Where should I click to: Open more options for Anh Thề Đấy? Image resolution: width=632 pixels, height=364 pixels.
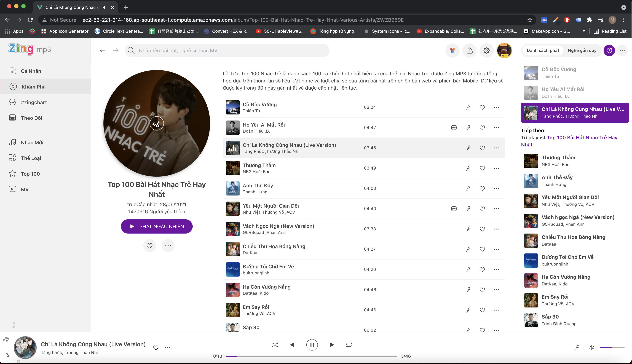click(496, 188)
